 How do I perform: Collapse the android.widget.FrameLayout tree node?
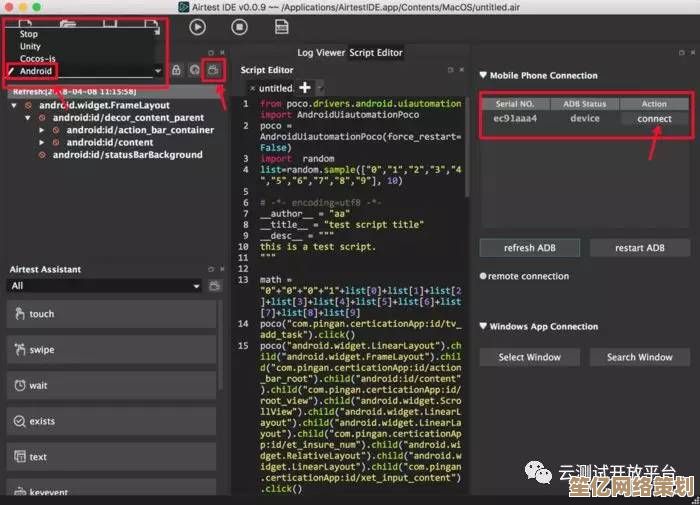tap(15, 105)
